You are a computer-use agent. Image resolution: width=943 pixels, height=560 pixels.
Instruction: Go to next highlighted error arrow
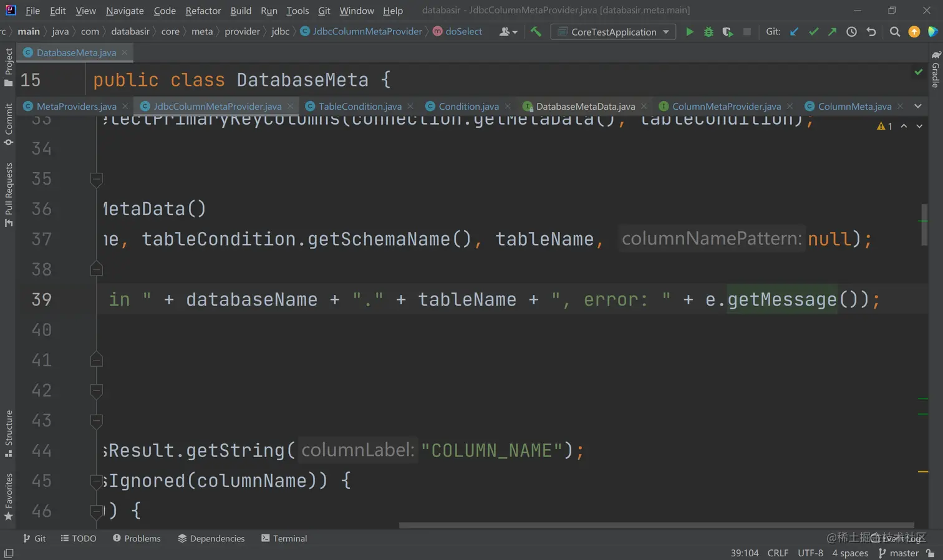pos(919,126)
